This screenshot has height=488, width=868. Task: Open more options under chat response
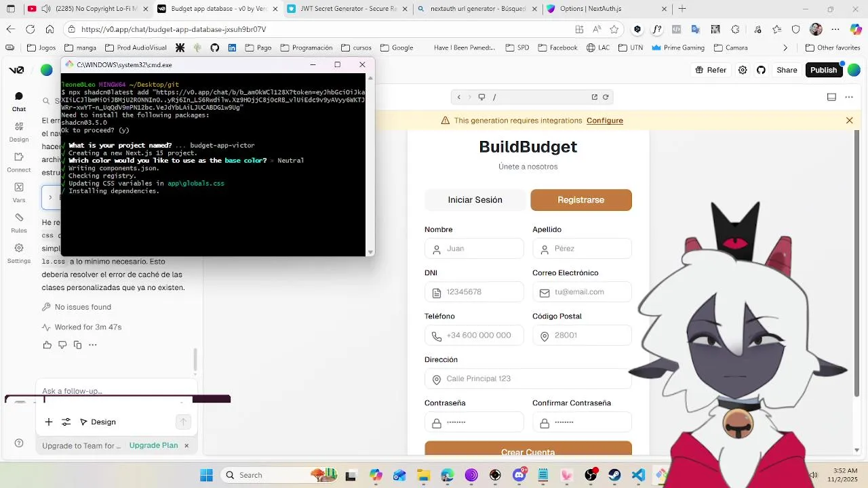[x=93, y=345]
